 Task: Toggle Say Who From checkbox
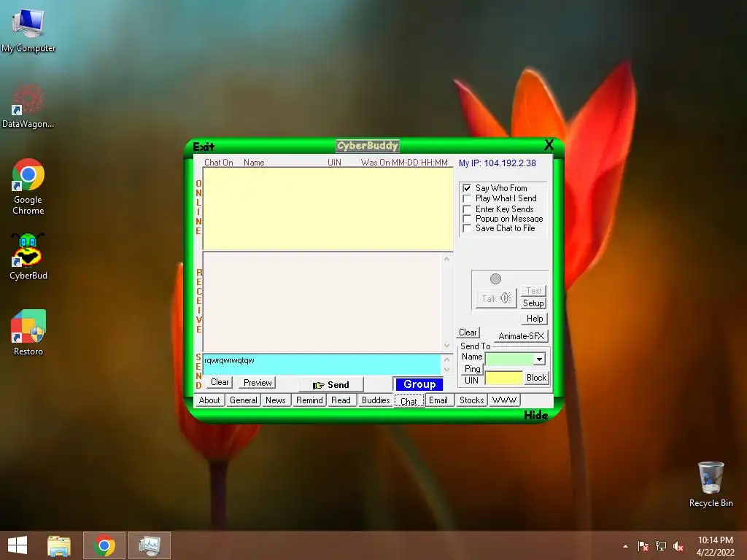[467, 188]
